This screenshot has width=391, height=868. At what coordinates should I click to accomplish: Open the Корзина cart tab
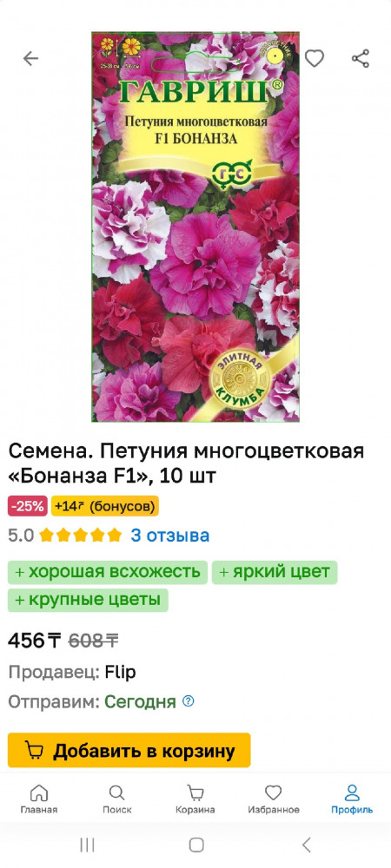coord(195,799)
